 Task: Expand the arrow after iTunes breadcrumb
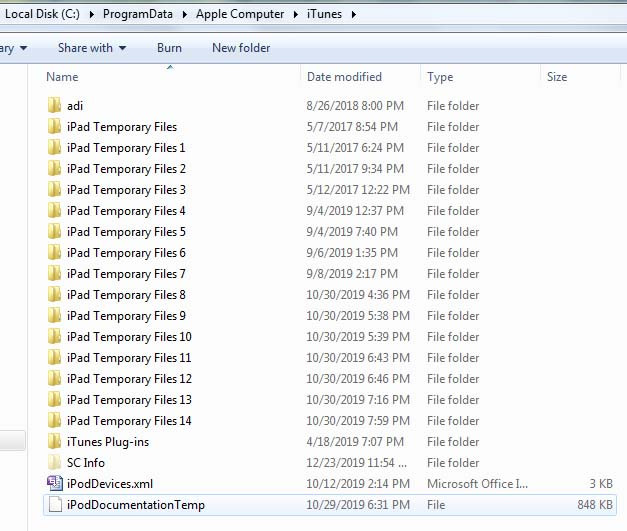[x=353, y=14]
